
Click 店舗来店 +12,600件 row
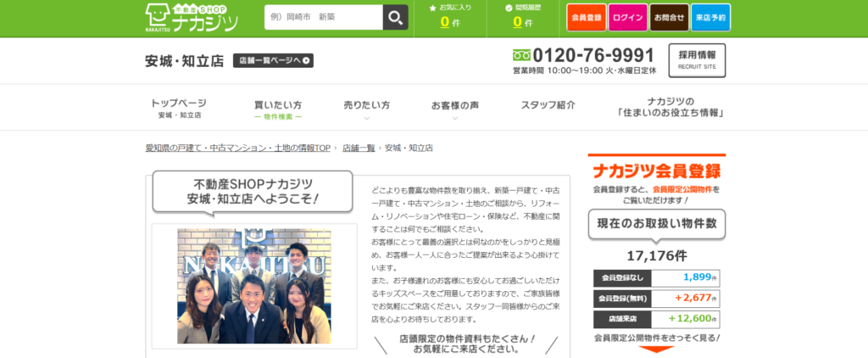657,319
